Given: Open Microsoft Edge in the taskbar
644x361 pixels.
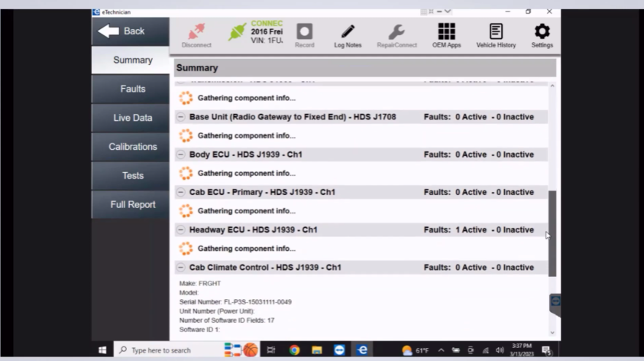Looking at the screenshot, I should [x=362, y=350].
